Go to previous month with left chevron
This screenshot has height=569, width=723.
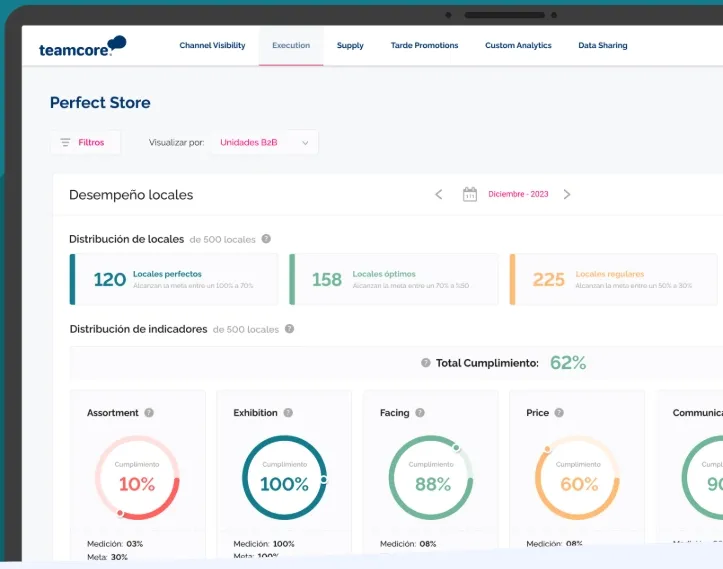[438, 194]
